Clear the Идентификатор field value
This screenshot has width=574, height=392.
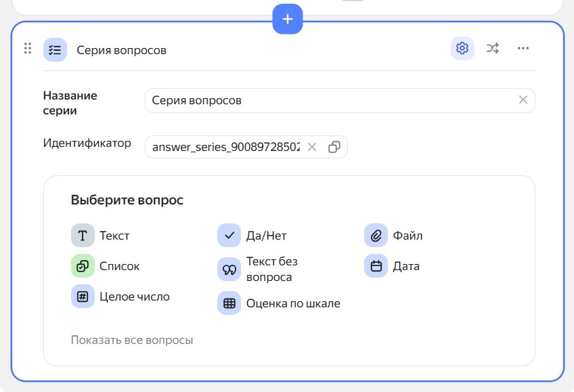312,147
